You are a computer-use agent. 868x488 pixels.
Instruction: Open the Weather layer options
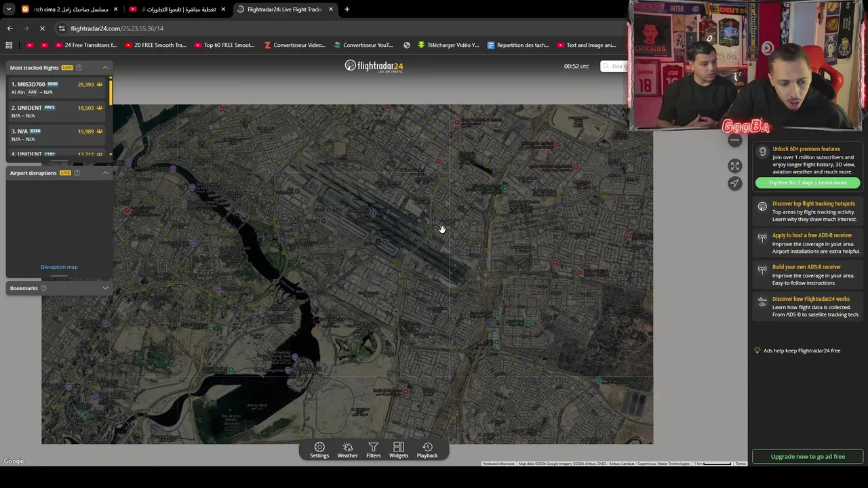pos(347,450)
